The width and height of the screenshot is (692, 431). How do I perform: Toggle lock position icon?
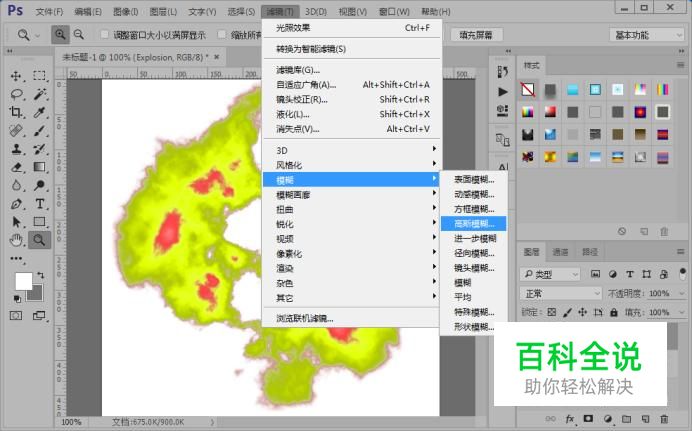click(x=583, y=312)
